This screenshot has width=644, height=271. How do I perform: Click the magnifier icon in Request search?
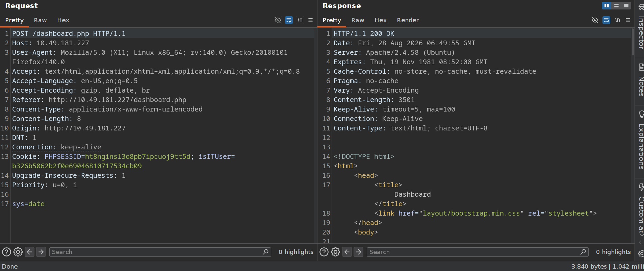pyautogui.click(x=266, y=252)
